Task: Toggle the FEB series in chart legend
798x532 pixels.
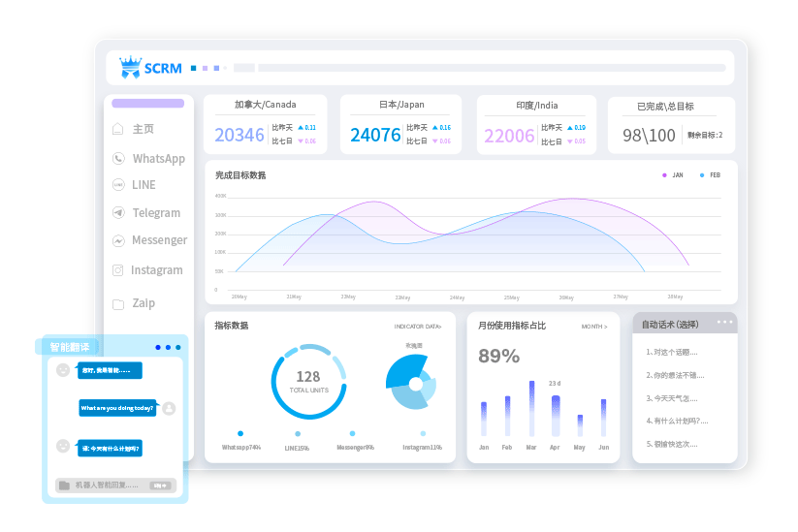Action: click(x=702, y=175)
